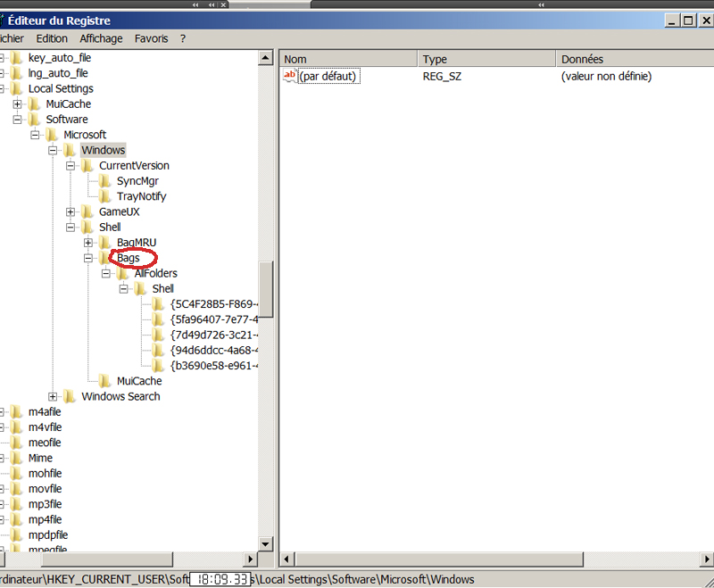The height and width of the screenshot is (588, 714).
Task: Sort by the Données column header
Action: [635, 59]
